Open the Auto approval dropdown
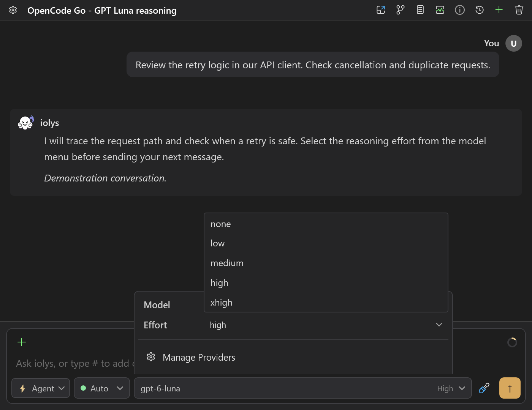 click(102, 388)
